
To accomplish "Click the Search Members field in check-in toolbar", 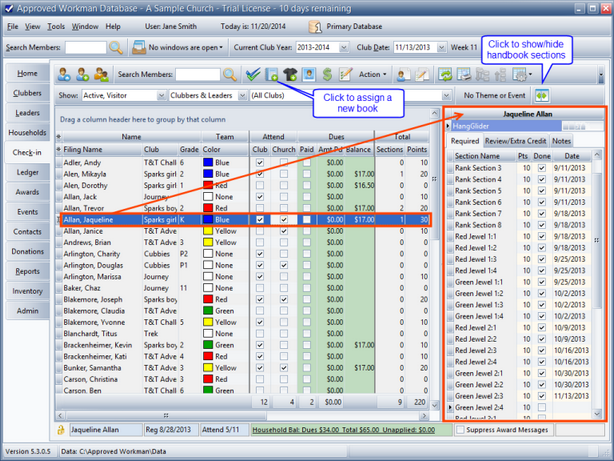I will pos(197,74).
